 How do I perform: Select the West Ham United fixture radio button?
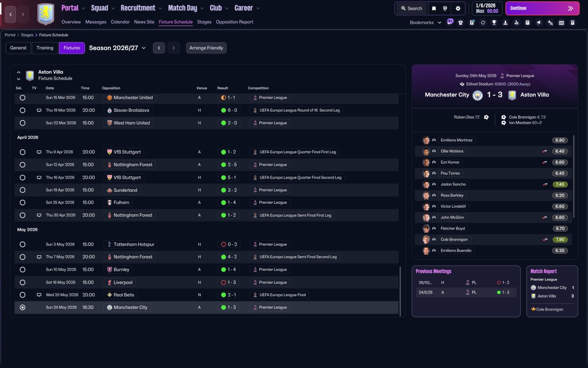tap(23, 123)
